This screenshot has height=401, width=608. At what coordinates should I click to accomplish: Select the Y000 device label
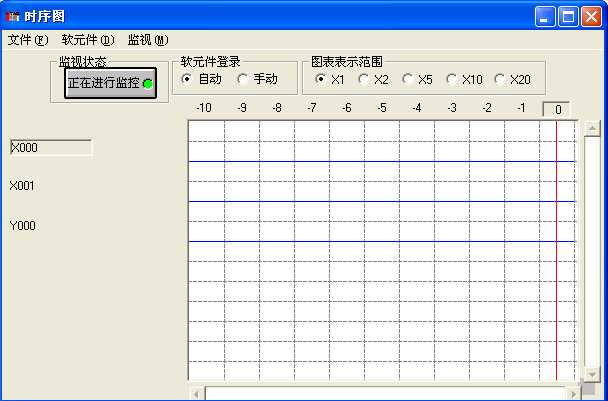tap(22, 226)
